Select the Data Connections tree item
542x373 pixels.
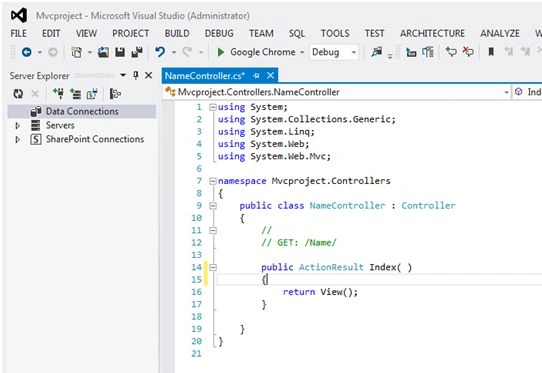pyautogui.click(x=82, y=111)
